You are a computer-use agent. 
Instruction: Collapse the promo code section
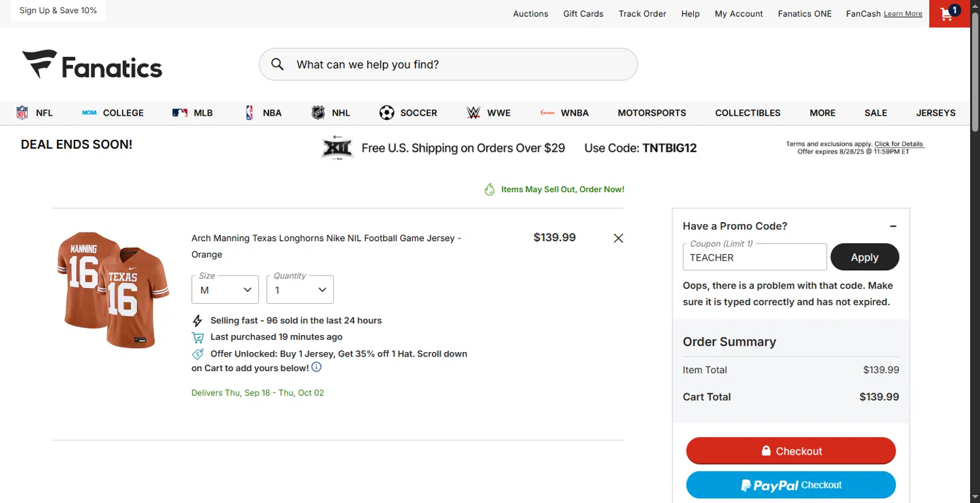click(893, 226)
